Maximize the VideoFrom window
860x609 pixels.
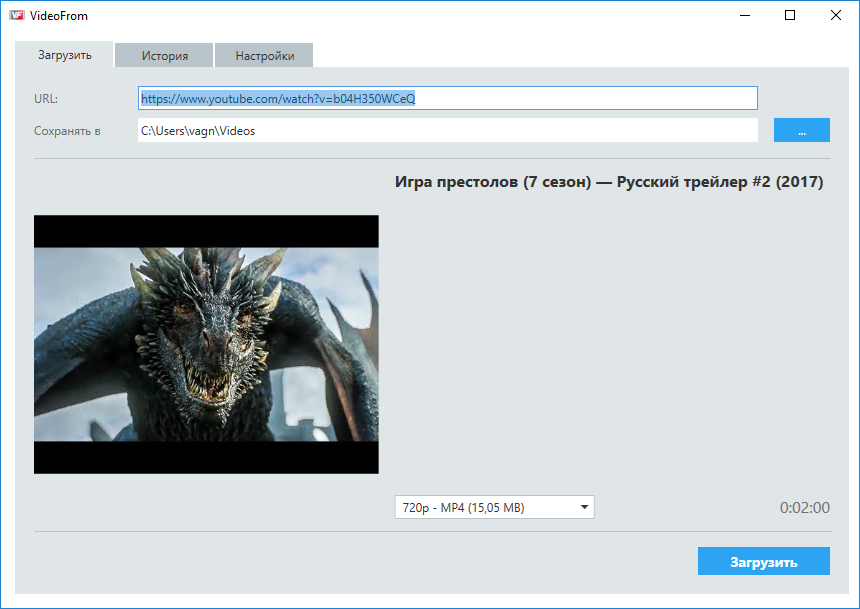790,16
